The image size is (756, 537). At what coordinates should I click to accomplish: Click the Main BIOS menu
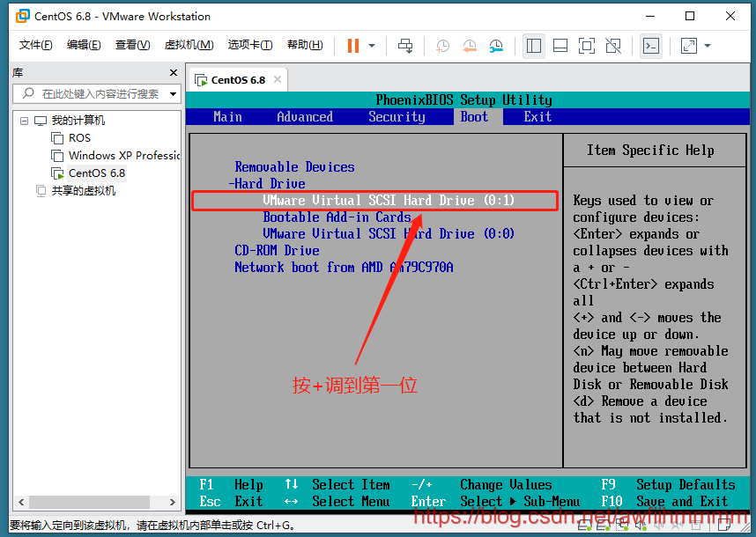coord(227,116)
